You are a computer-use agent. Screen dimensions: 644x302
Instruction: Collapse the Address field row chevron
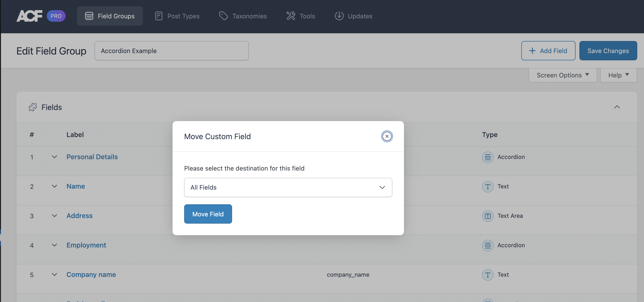(54, 215)
